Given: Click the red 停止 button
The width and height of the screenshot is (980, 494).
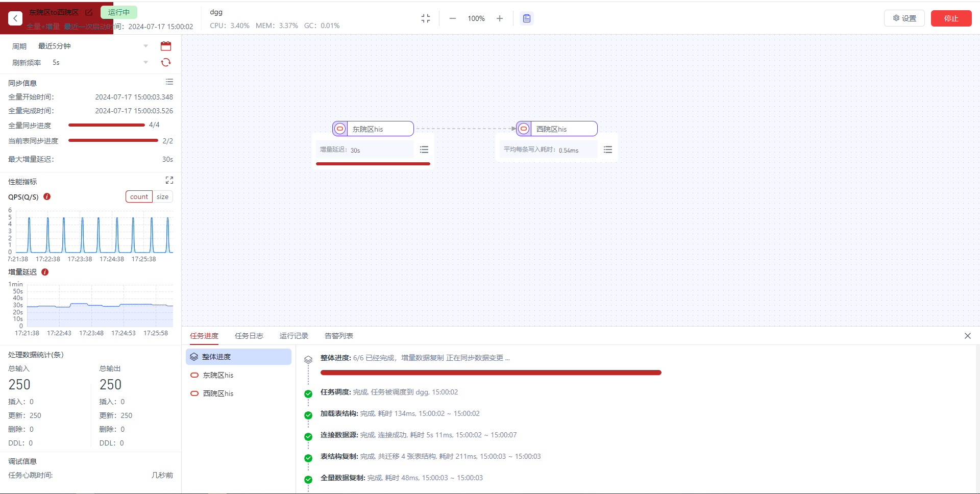Looking at the screenshot, I should 951,18.
